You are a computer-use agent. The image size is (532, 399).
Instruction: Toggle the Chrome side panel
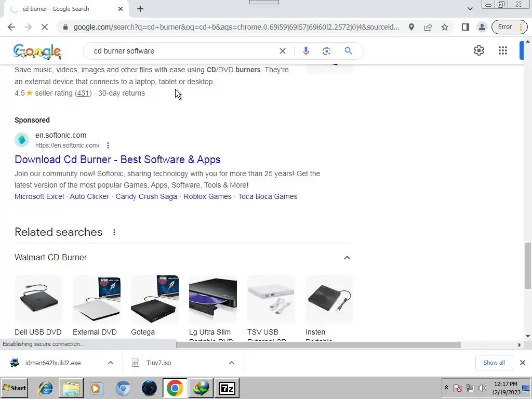pyautogui.click(x=465, y=27)
